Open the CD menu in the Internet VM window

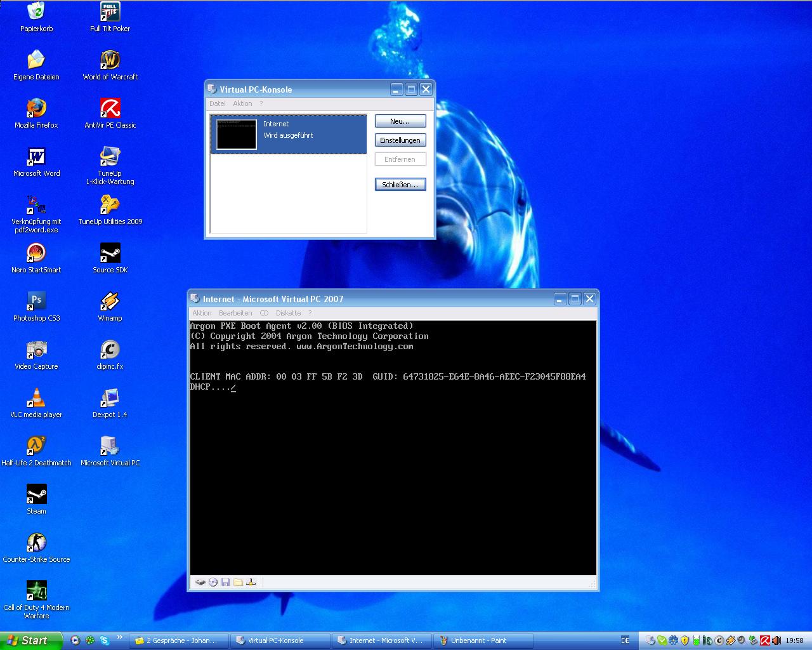(x=264, y=313)
